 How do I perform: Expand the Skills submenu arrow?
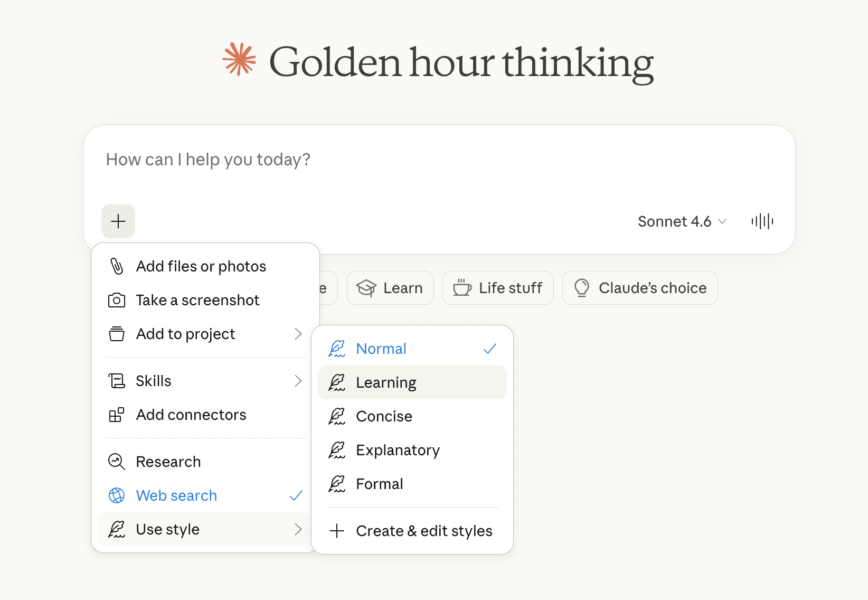point(298,381)
